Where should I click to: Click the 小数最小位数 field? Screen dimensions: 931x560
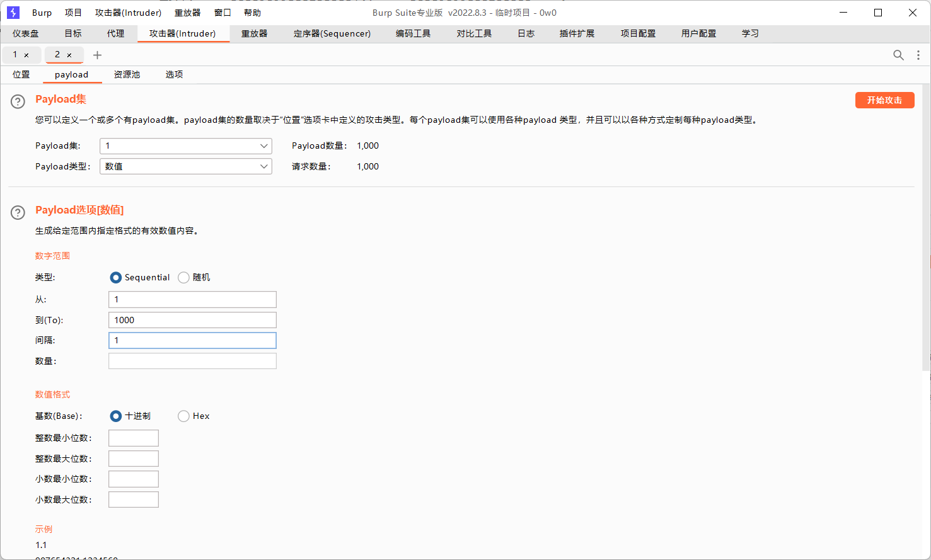pos(134,479)
